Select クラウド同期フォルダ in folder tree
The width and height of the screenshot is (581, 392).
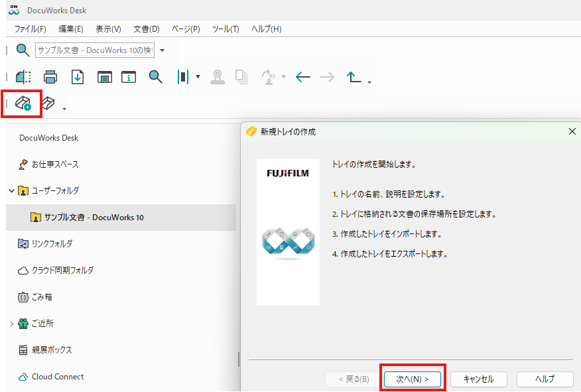tap(56, 271)
